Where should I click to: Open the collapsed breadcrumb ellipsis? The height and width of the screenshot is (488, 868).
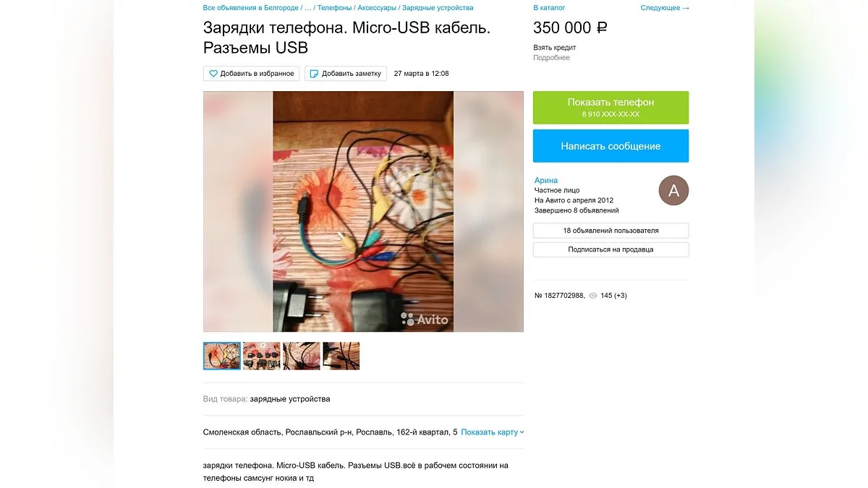pyautogui.click(x=307, y=8)
